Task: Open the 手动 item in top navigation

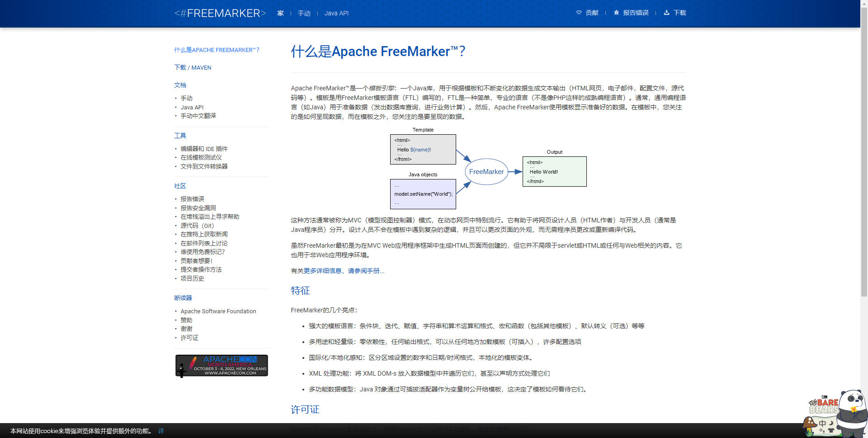Action: (x=304, y=13)
